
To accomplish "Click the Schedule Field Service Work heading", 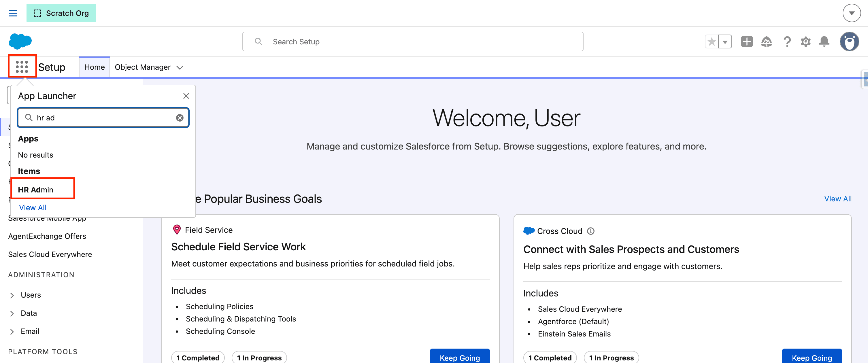I will point(238,247).
